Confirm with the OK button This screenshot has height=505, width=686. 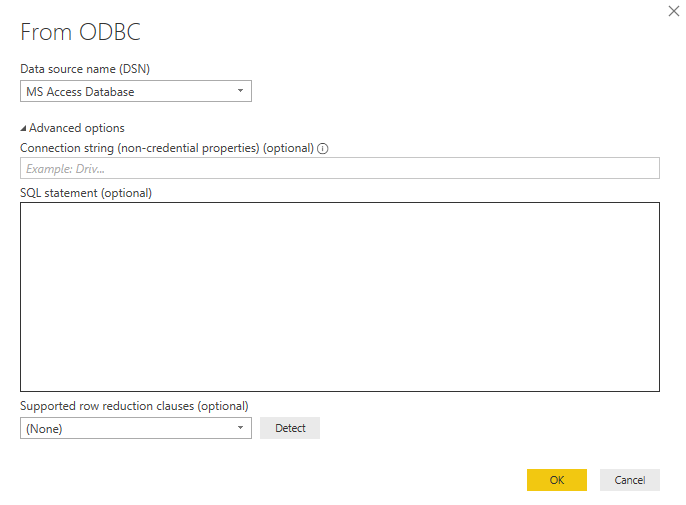556,480
